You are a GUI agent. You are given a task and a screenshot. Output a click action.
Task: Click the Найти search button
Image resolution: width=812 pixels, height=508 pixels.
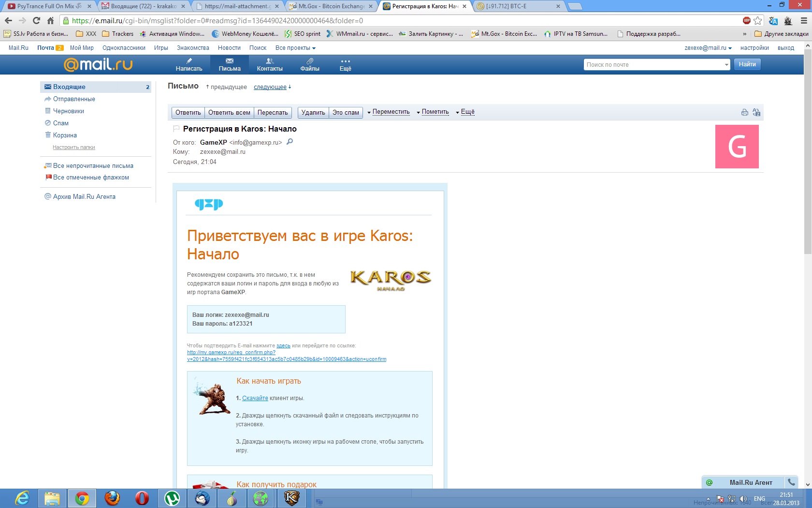[747, 64]
